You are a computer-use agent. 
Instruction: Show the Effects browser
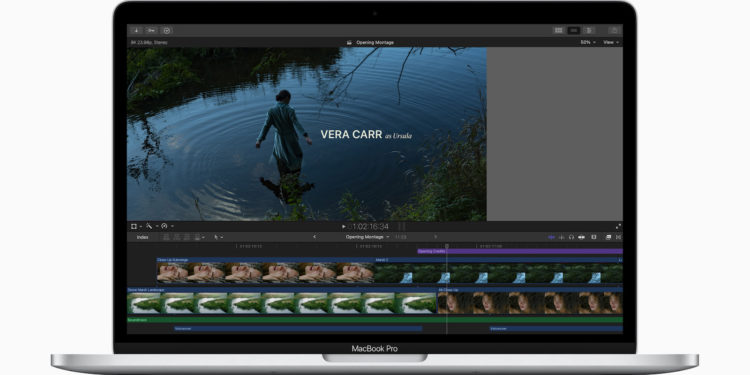pyautogui.click(x=608, y=237)
